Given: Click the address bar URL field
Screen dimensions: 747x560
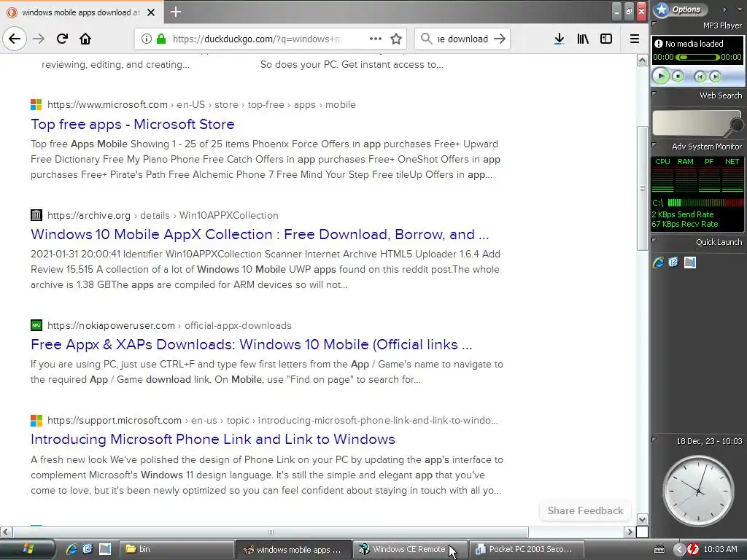Looking at the screenshot, I should point(258,39).
